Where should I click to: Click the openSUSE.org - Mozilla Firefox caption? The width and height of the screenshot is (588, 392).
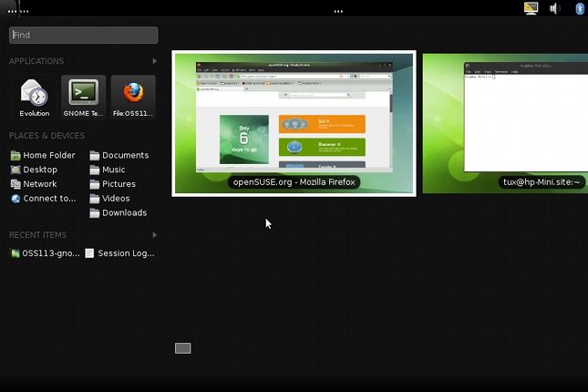[294, 182]
